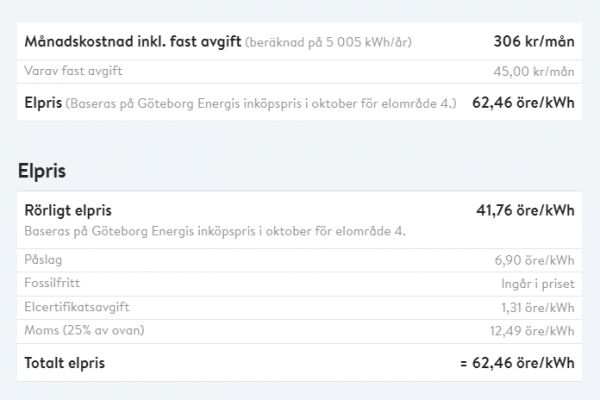This screenshot has height=400, width=600.
Task: Select the 62,46 öre/kWh summary price
Action: point(523,103)
